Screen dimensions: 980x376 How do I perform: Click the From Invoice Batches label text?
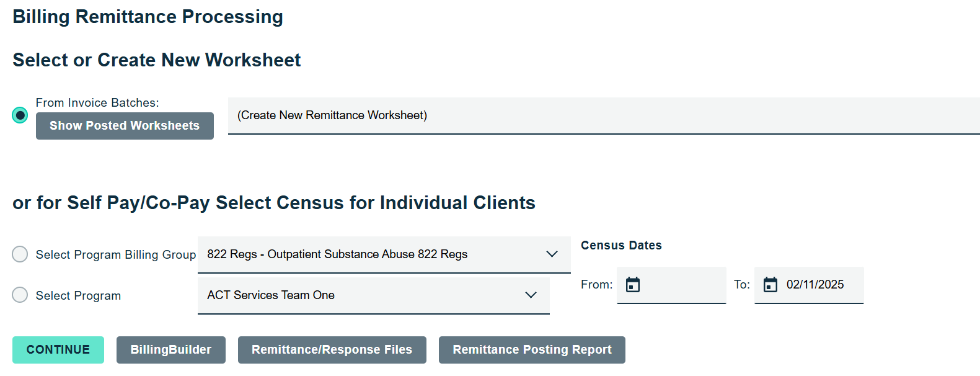pyautogui.click(x=97, y=103)
